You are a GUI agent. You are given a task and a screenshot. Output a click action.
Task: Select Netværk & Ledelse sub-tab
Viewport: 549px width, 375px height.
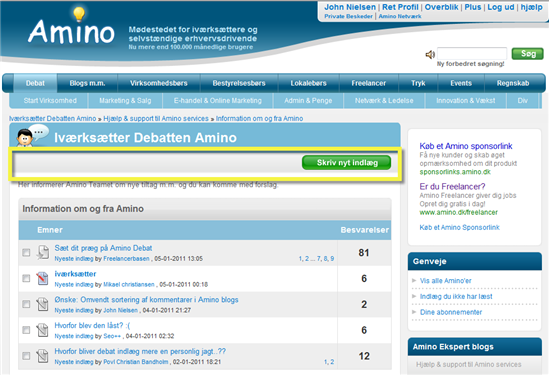384,100
